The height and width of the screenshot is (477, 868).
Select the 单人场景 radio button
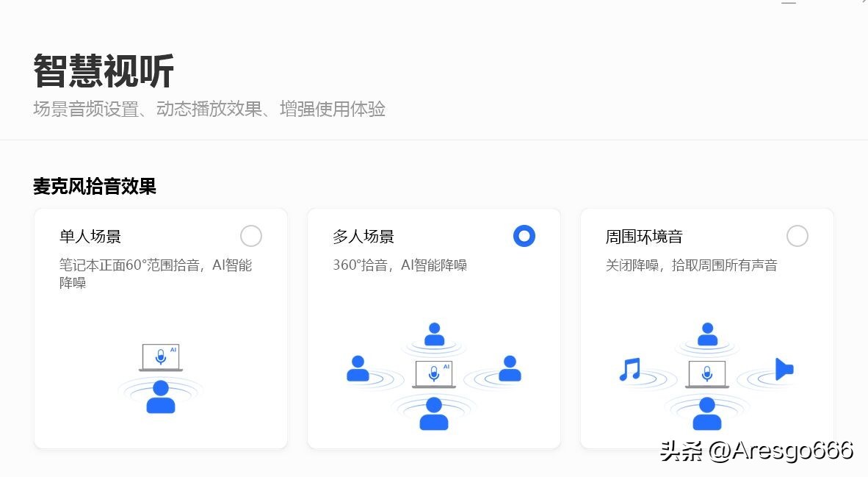250,236
